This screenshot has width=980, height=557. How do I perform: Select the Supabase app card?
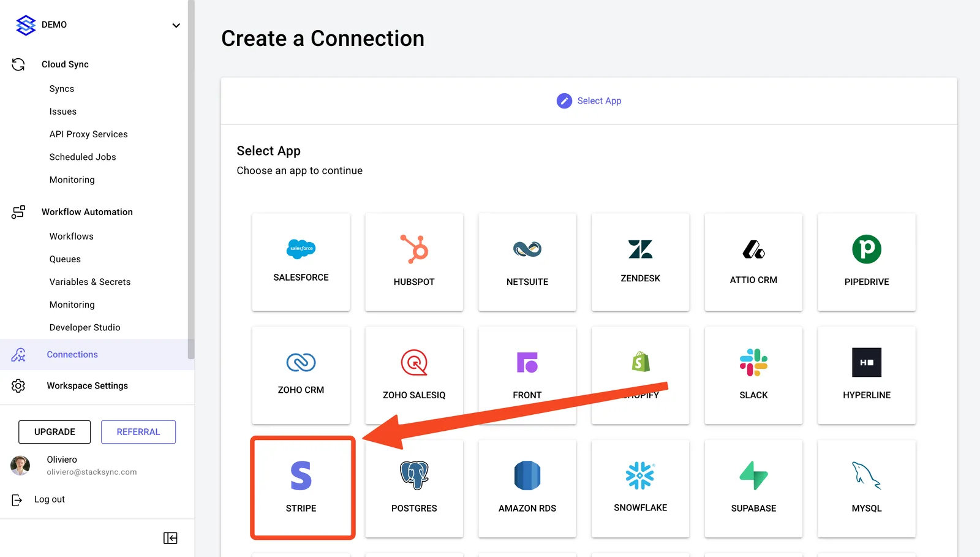point(753,488)
